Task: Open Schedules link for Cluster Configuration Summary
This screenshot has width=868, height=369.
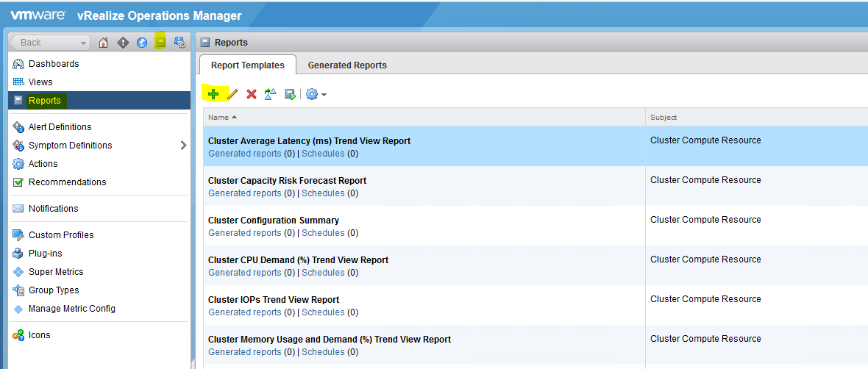Action: pyautogui.click(x=323, y=233)
